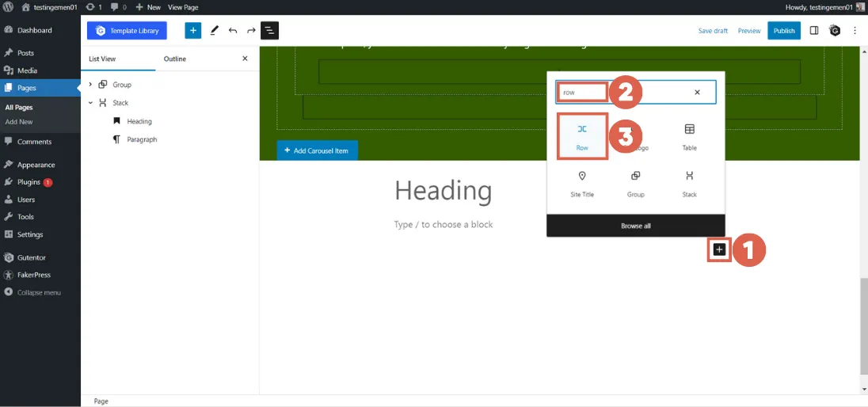The image size is (868, 407).
Task: Select Group block in List View
Action: 122,85
